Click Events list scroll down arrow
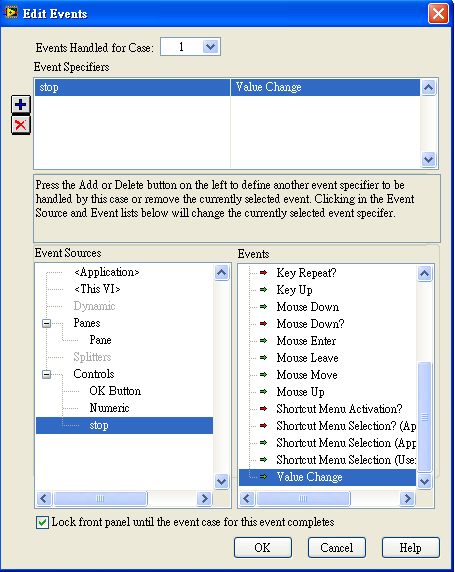The image size is (455, 572). click(x=424, y=482)
